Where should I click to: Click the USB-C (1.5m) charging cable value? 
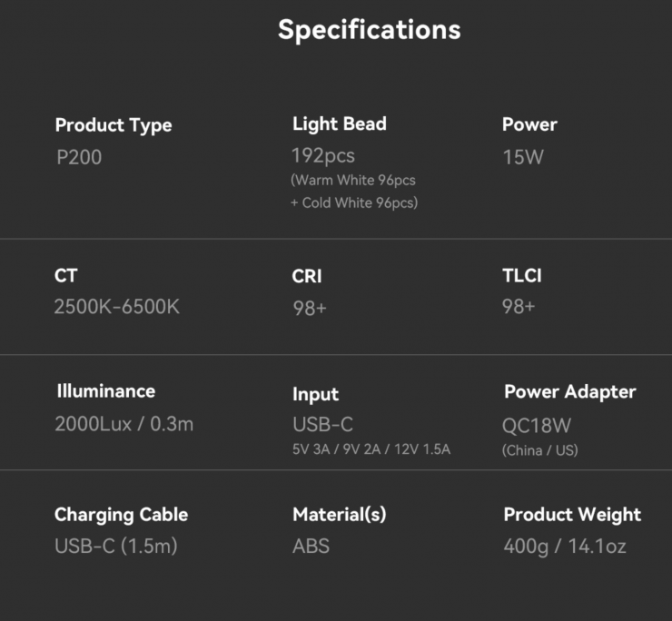(115, 546)
